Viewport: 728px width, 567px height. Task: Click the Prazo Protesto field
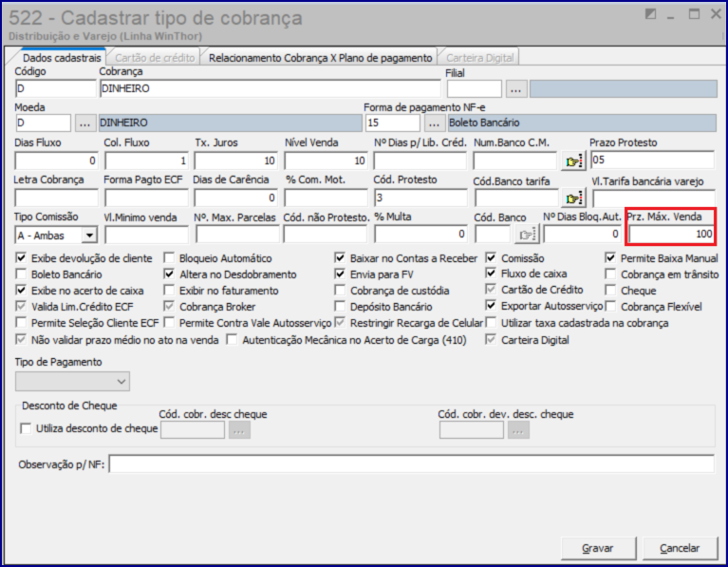652,160
